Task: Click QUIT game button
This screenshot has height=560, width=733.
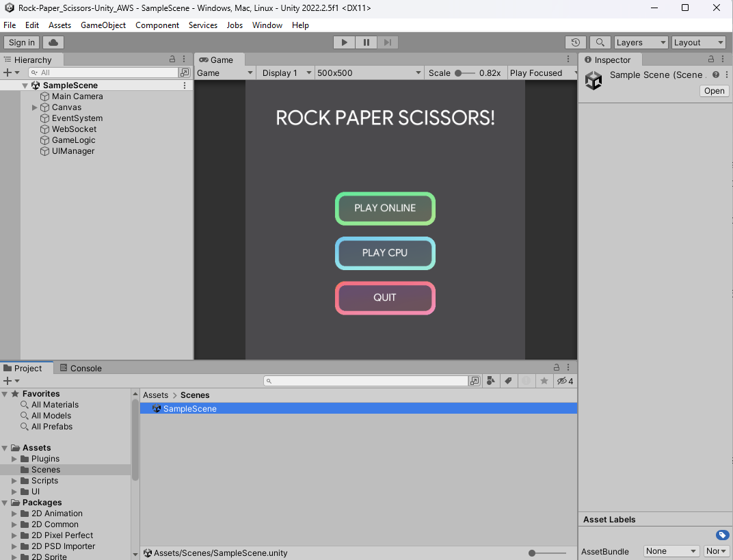Action: pos(385,297)
